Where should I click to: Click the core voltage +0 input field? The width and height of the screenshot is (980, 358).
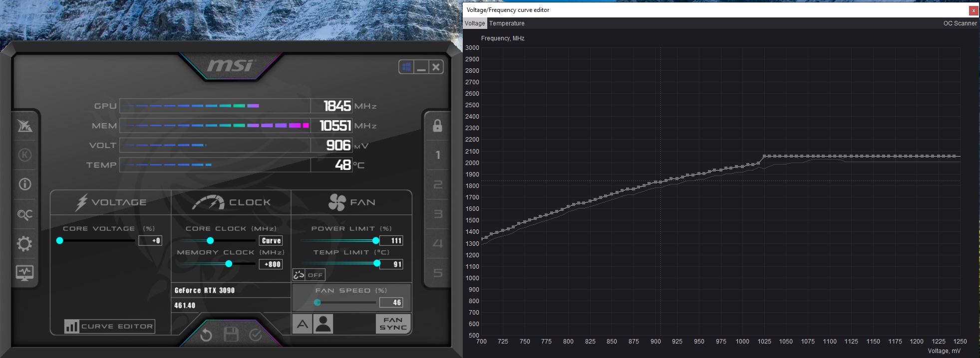[150, 240]
